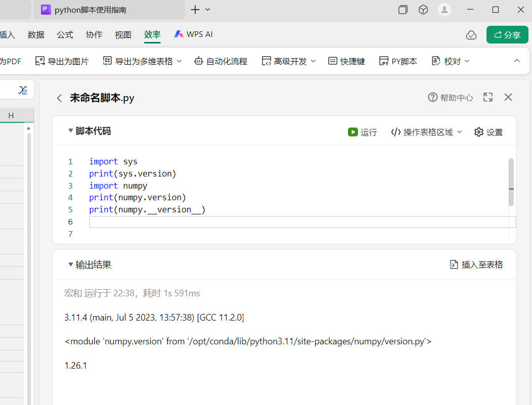Open the operate table range dropdown
532x405 pixels.
pos(426,132)
